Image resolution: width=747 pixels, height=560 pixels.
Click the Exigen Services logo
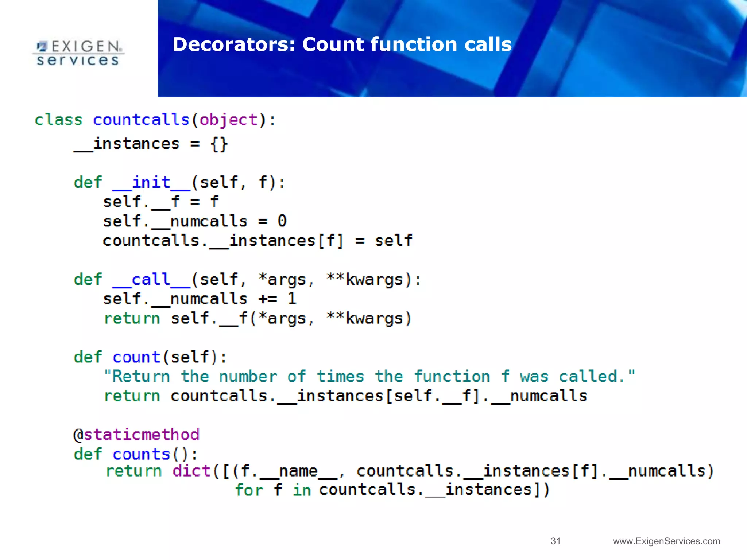click(78, 53)
